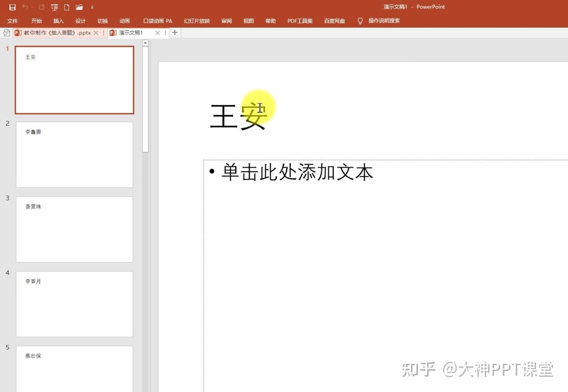Open the 口袋动画 PA tab
Screen dimensions: 568x392
pyautogui.click(x=157, y=21)
